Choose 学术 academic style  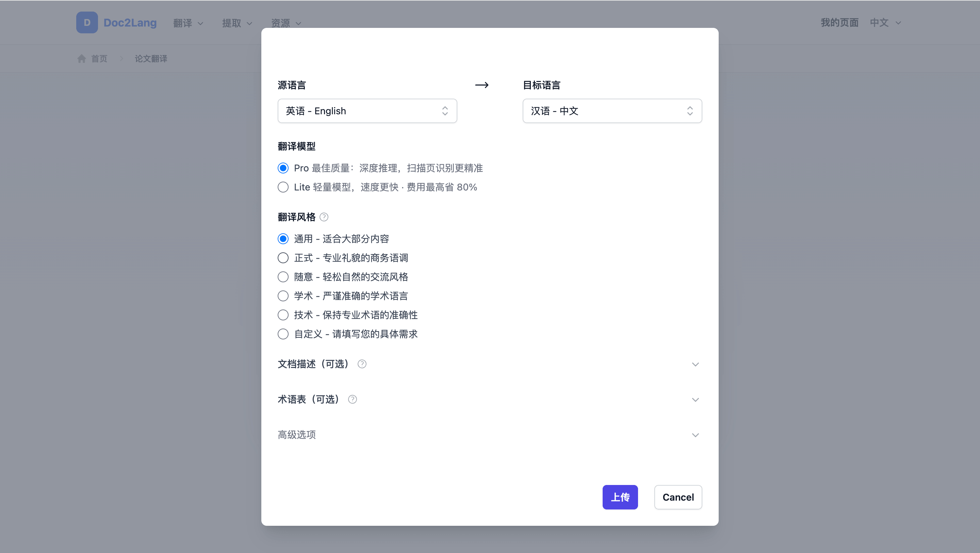pyautogui.click(x=283, y=296)
